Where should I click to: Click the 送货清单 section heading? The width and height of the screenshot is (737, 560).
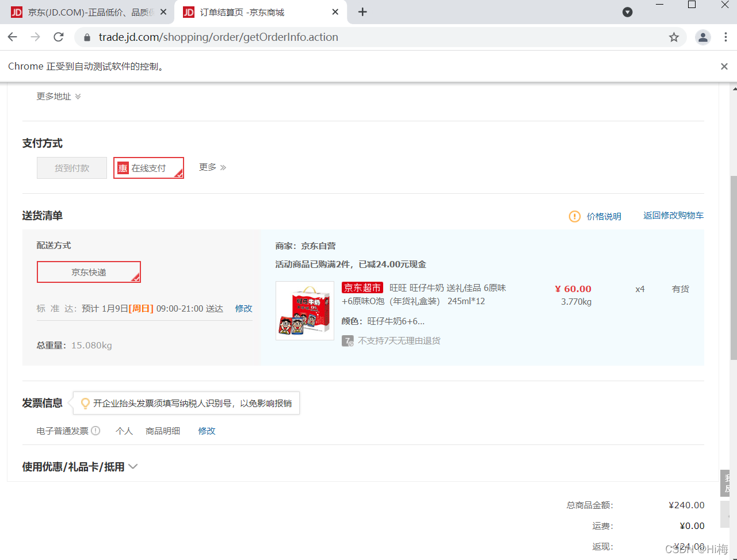43,216
